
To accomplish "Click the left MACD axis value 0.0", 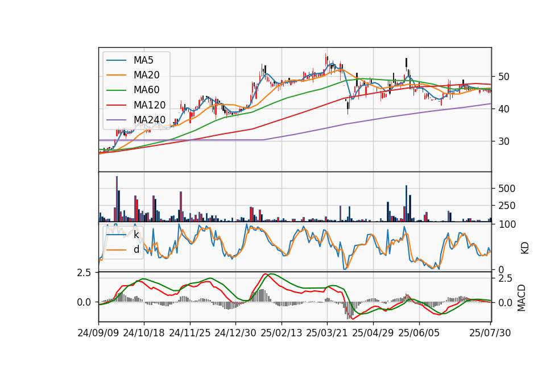I will 84,302.
